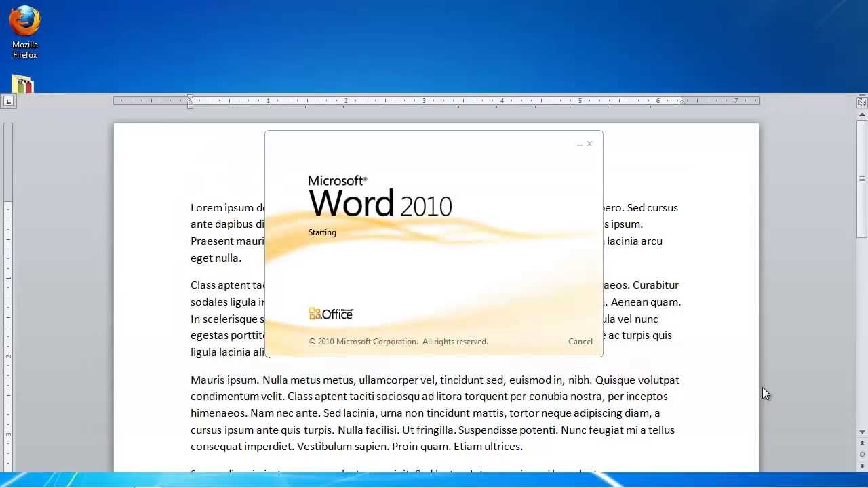Click the Left Indent marker on ruler
Image resolution: width=868 pixels, height=488 pixels.
click(x=191, y=106)
